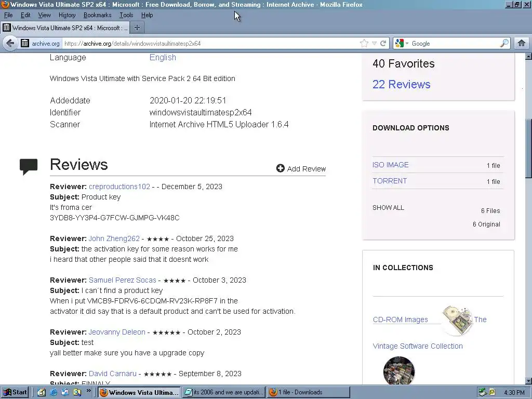Screen dimensions: 532x399
Task: Click the 40 Favorites text
Action: pos(403,63)
